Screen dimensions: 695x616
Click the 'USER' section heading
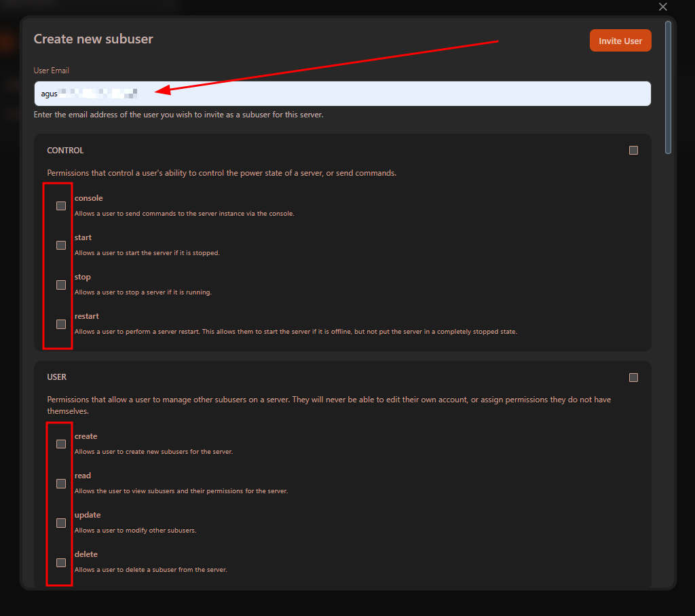tap(56, 377)
